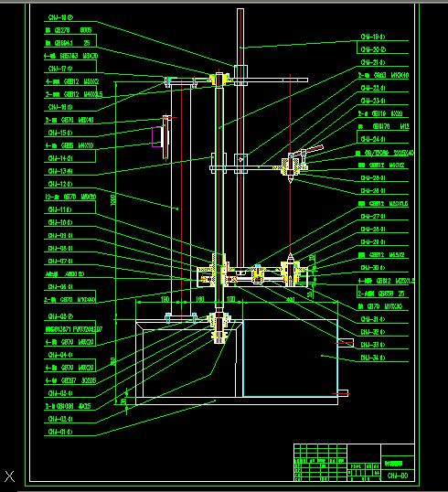
Task: Select the CHJ-12 part callout label
Action: [60, 184]
